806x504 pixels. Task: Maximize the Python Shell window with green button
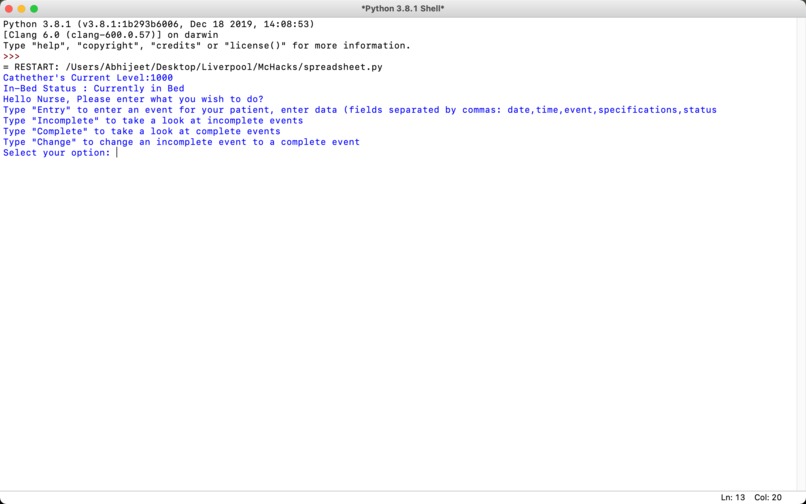(34, 9)
